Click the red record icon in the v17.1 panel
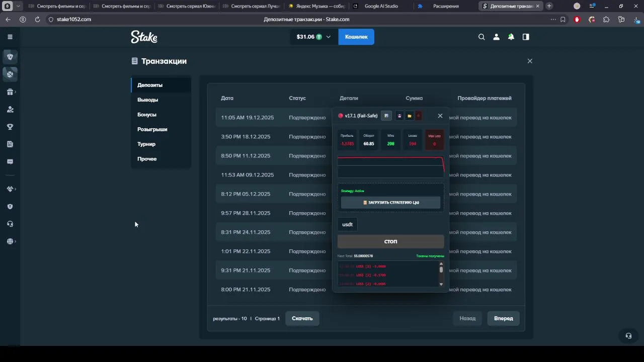The width and height of the screenshot is (644, 362). (418, 116)
